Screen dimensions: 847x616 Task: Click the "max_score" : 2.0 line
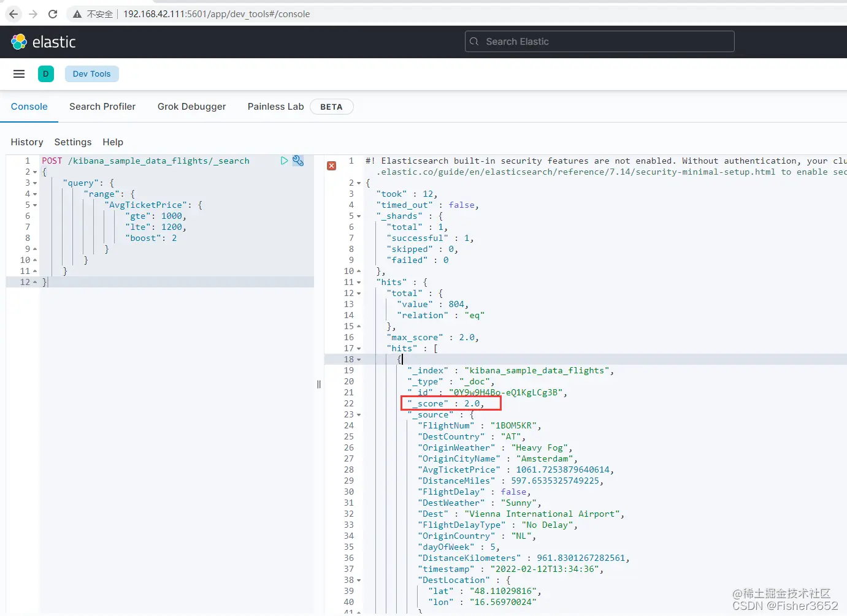coord(433,337)
